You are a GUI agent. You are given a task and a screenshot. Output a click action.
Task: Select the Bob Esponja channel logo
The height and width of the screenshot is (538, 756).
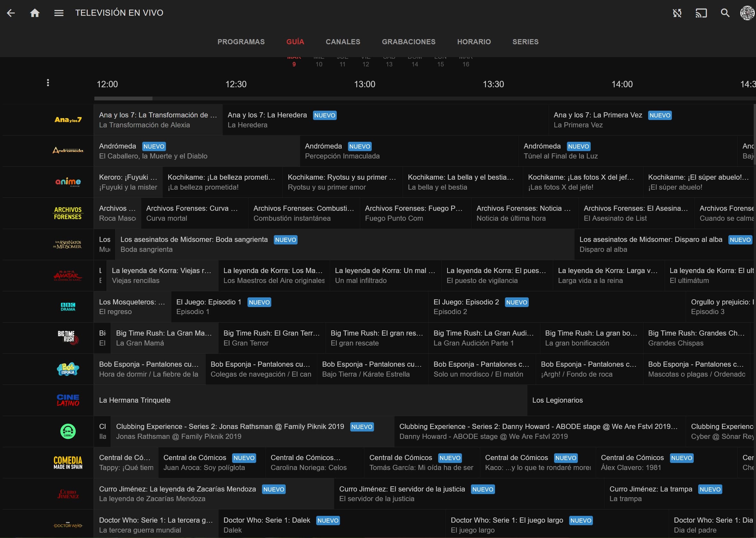point(68,369)
